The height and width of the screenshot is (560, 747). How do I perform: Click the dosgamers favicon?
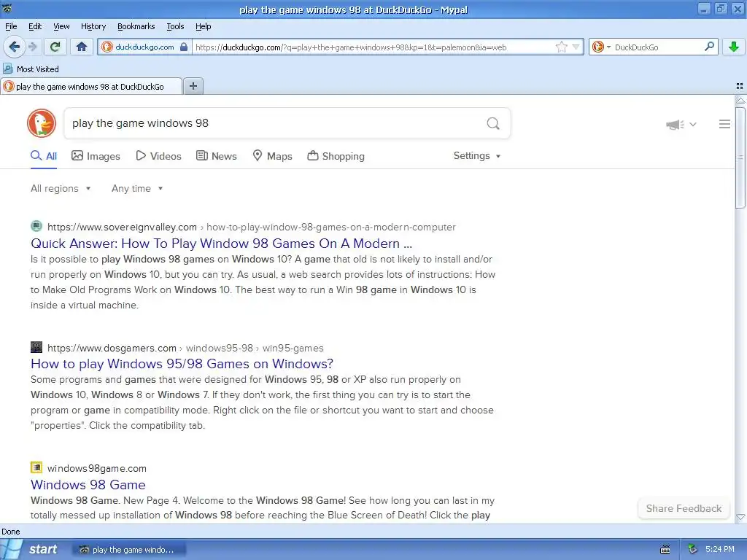click(36, 347)
